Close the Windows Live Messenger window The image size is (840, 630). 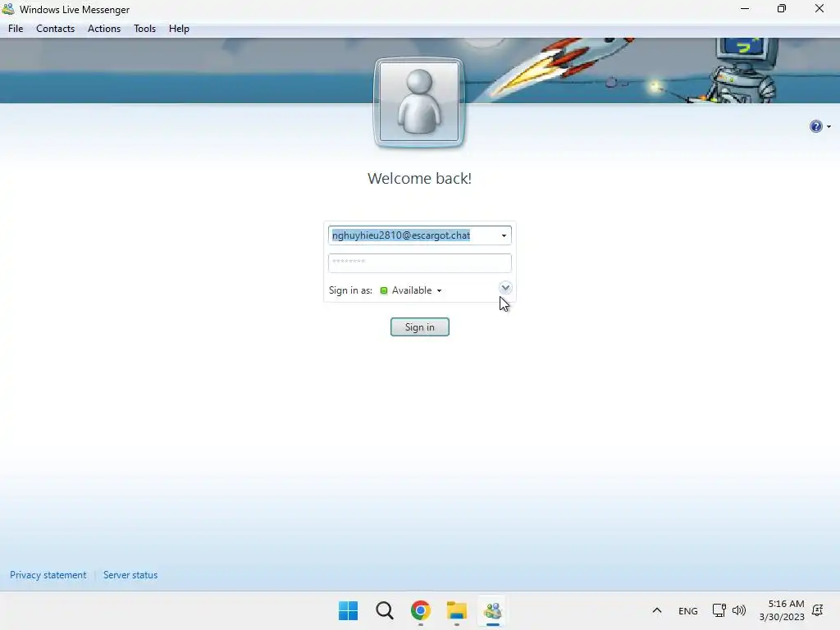[x=819, y=9]
